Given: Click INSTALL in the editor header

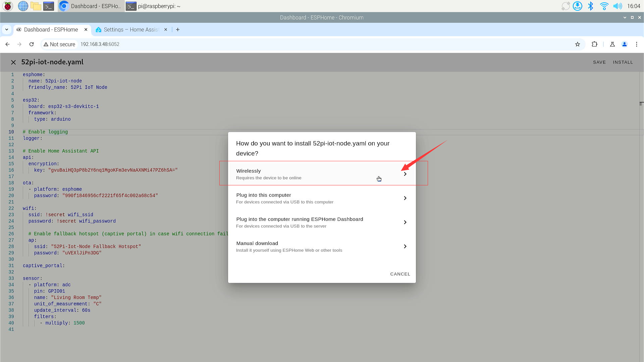Looking at the screenshot, I should (x=623, y=62).
